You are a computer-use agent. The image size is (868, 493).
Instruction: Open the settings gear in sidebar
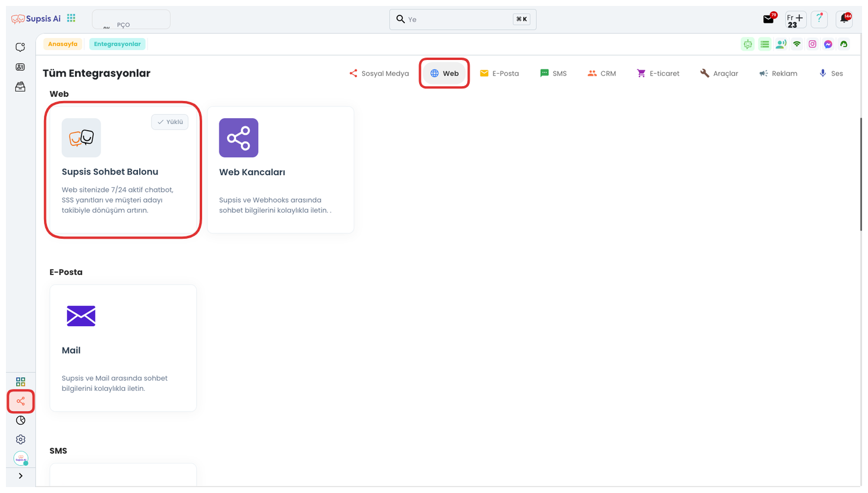21,440
